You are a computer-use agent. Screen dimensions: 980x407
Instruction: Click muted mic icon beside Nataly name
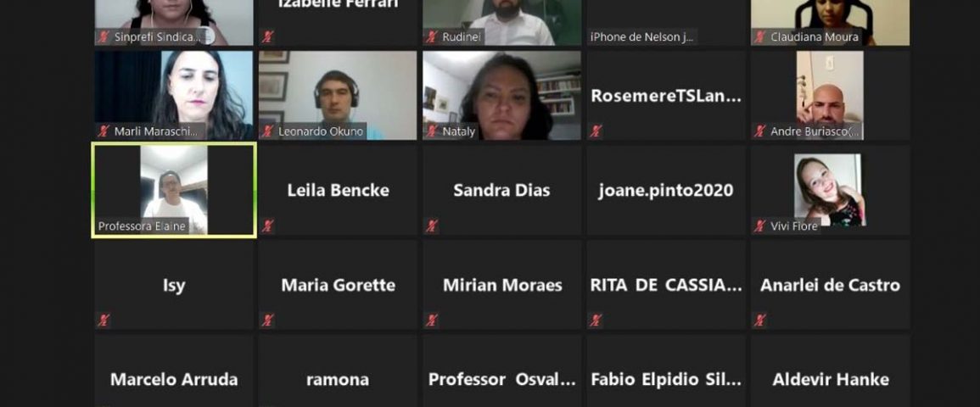click(431, 131)
